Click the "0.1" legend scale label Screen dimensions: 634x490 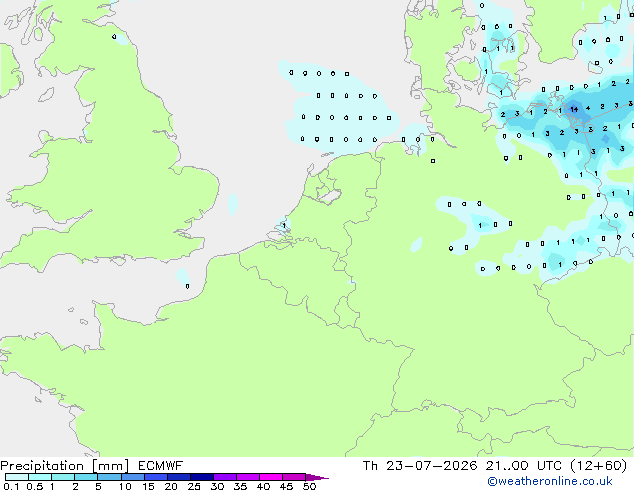[11, 486]
